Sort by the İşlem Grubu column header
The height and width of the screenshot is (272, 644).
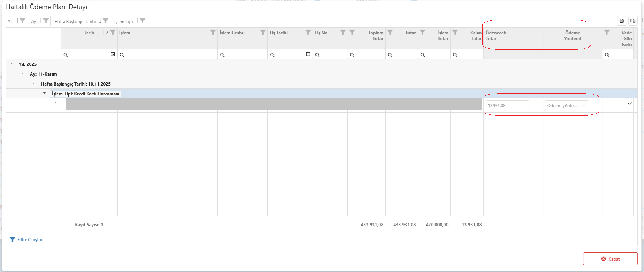tap(232, 33)
